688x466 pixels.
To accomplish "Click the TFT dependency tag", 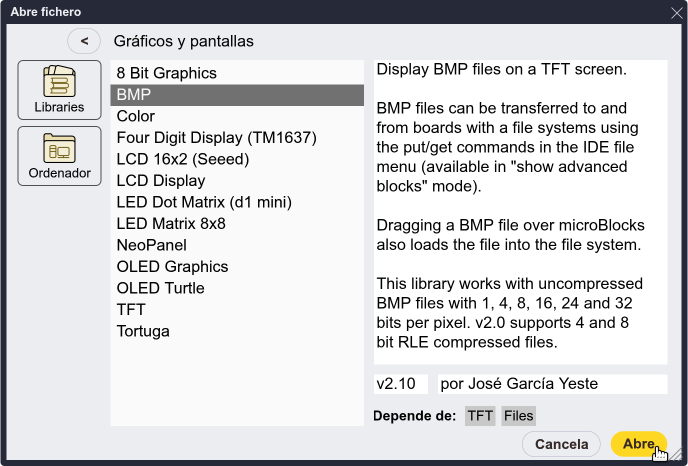I will click(x=480, y=416).
